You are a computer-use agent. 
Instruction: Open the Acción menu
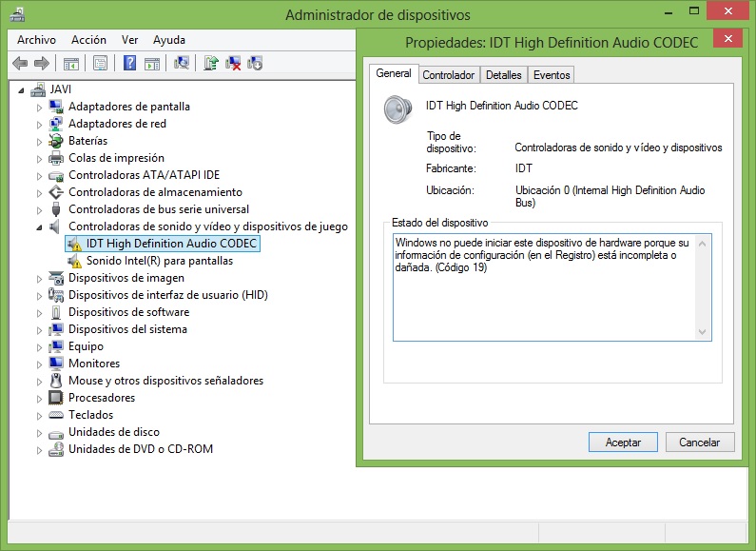pos(88,40)
